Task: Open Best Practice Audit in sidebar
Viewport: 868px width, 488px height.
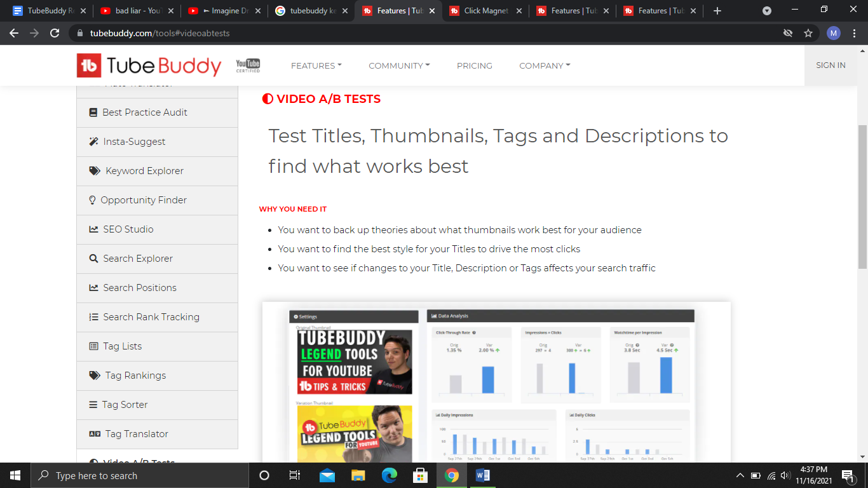Action: coord(157,112)
